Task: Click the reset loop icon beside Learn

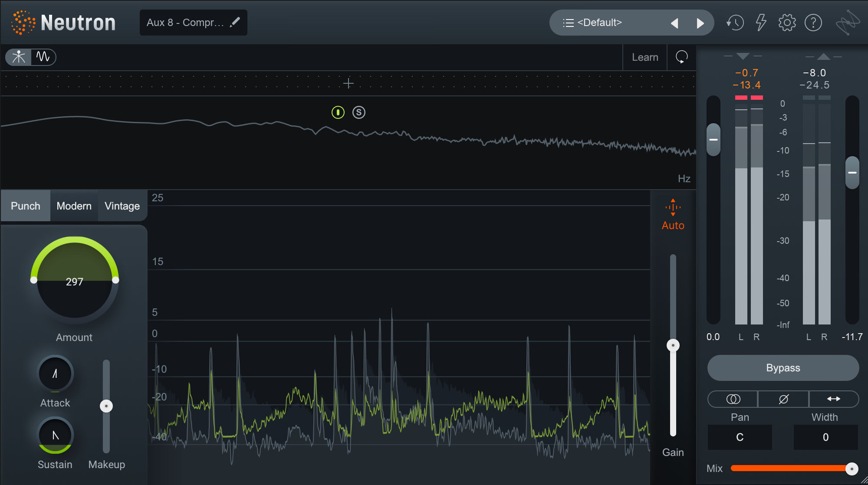Action: 681,57
